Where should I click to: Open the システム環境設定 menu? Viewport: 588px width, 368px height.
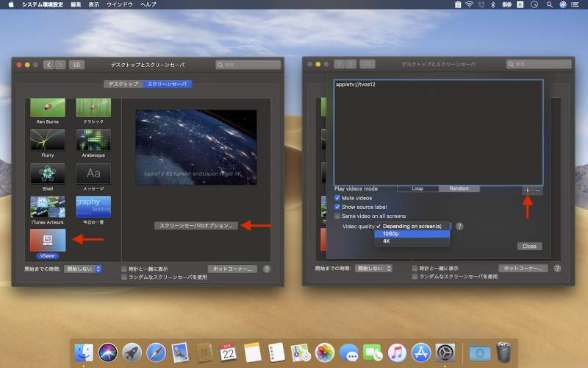[43, 4]
